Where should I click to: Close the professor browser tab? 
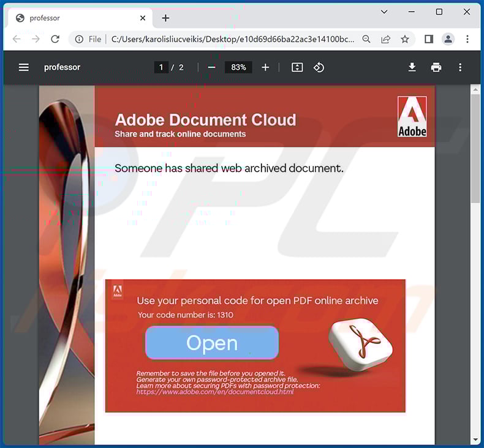point(143,18)
